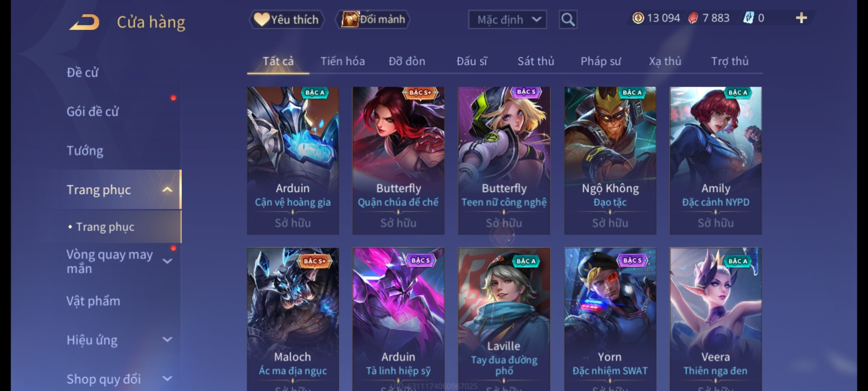This screenshot has width=868, height=391.
Task: Switch to the Sát thủ tab
Action: point(536,61)
